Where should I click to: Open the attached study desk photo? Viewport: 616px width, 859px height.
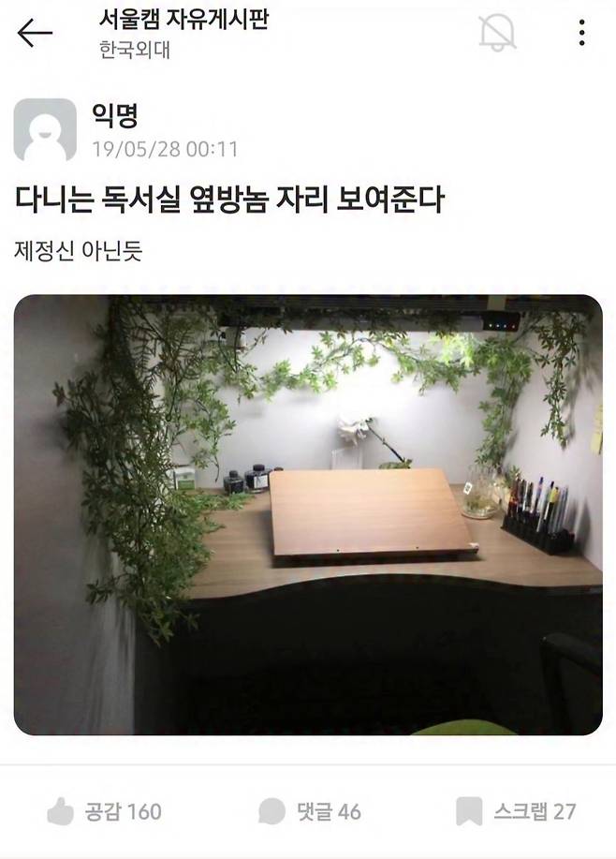[x=308, y=515]
